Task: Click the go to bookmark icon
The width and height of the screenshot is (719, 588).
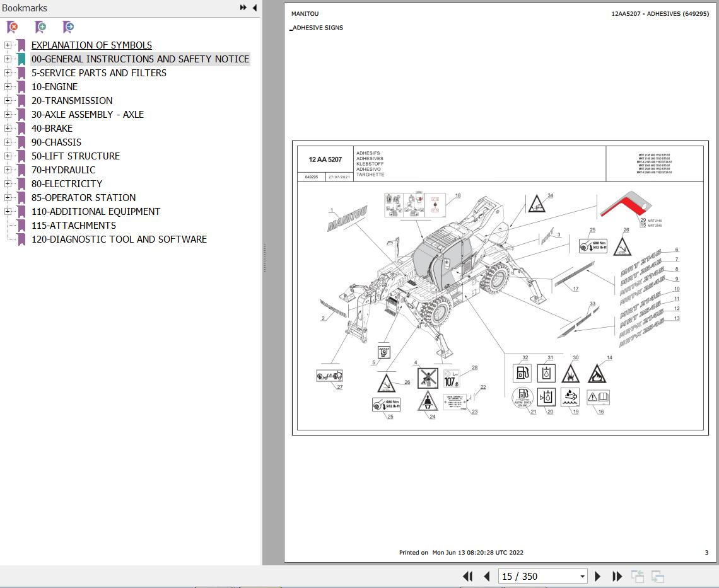Action: click(68, 27)
